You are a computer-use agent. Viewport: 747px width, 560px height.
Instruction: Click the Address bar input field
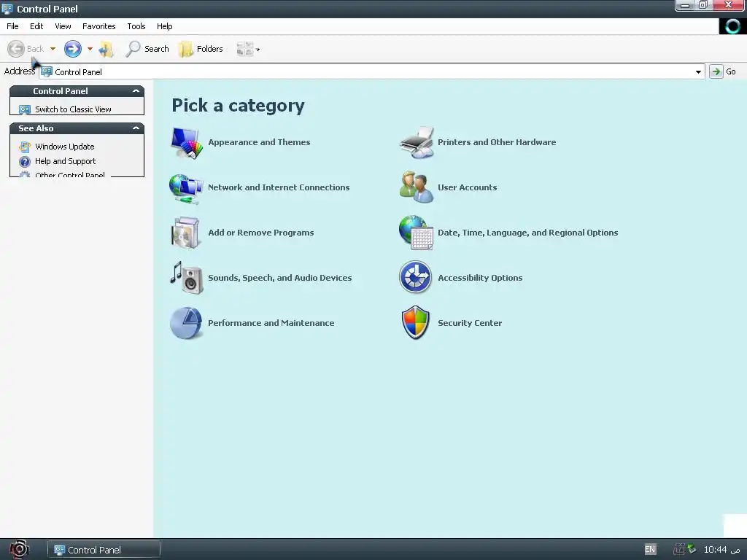(371, 72)
